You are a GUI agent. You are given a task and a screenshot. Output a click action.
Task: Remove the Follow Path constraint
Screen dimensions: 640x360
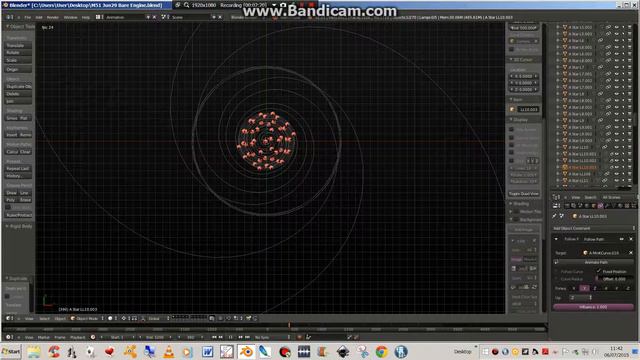[x=631, y=239]
